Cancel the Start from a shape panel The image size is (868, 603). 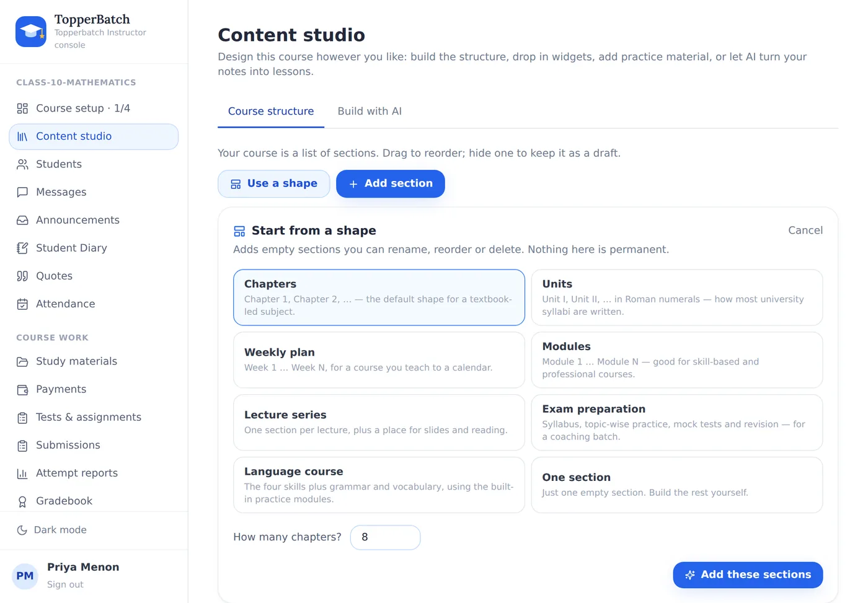pos(805,231)
